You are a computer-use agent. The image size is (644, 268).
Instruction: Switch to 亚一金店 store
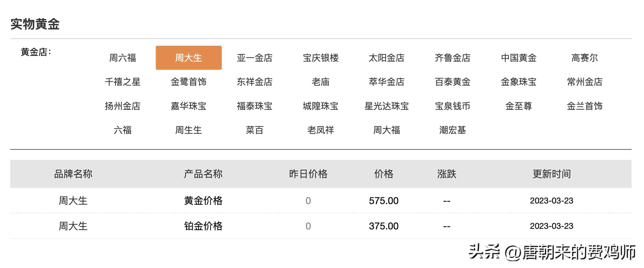tap(255, 58)
